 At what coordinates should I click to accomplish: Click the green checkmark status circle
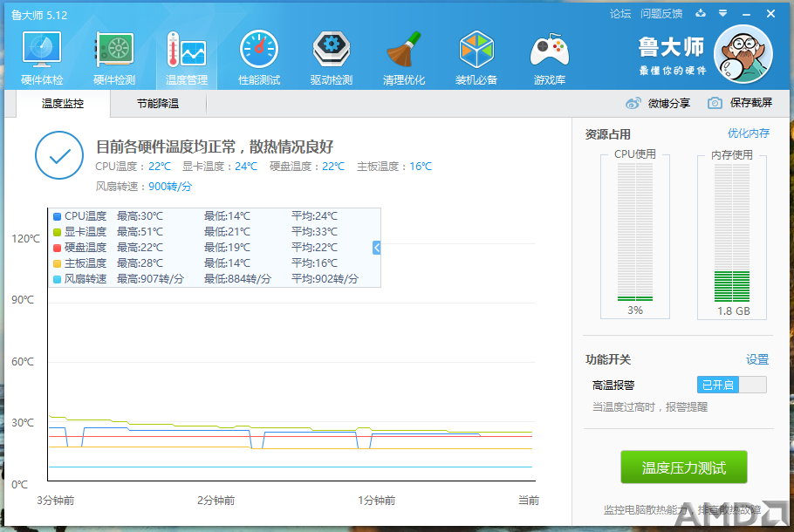coord(59,155)
